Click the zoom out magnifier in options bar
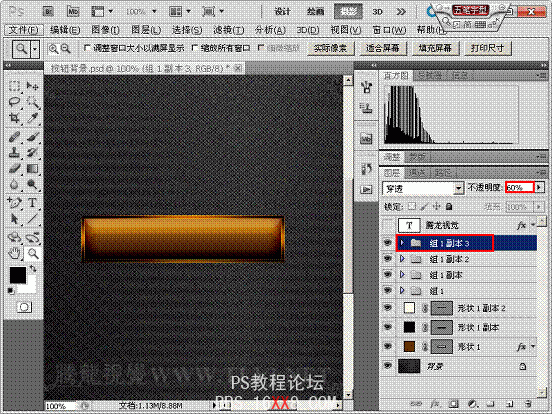The width and height of the screenshot is (552, 414). [x=65, y=49]
